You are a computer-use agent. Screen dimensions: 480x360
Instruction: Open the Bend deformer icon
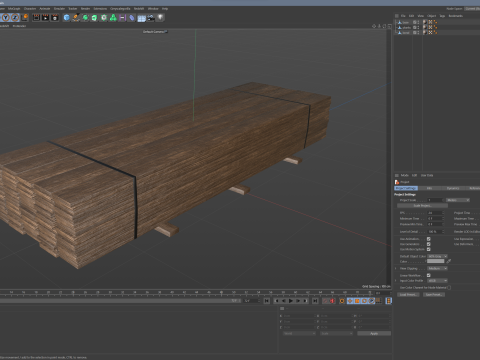[132, 17]
